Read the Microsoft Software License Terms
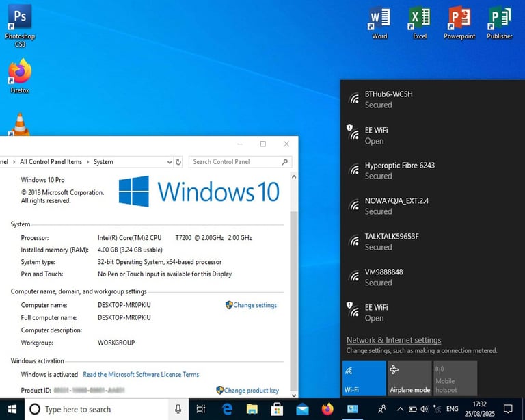The image size is (525, 420). [141, 374]
